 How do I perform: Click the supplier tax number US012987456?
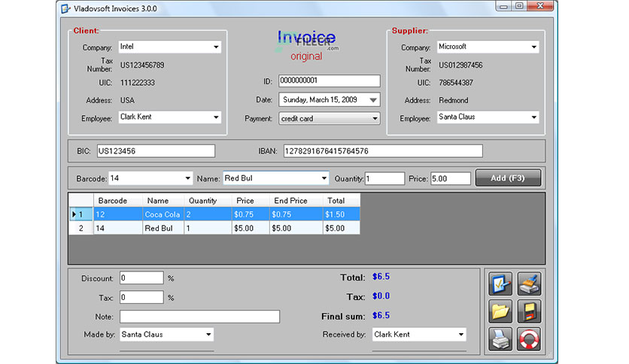460,65
